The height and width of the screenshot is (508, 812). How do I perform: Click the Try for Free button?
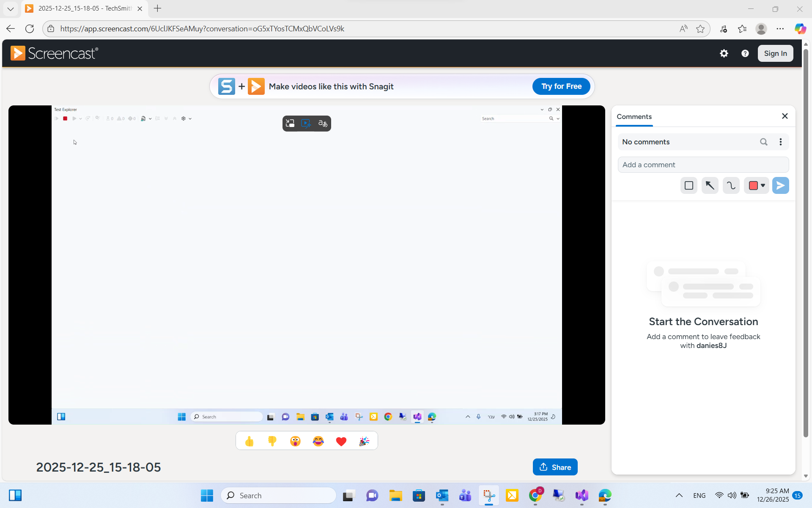[561, 86]
